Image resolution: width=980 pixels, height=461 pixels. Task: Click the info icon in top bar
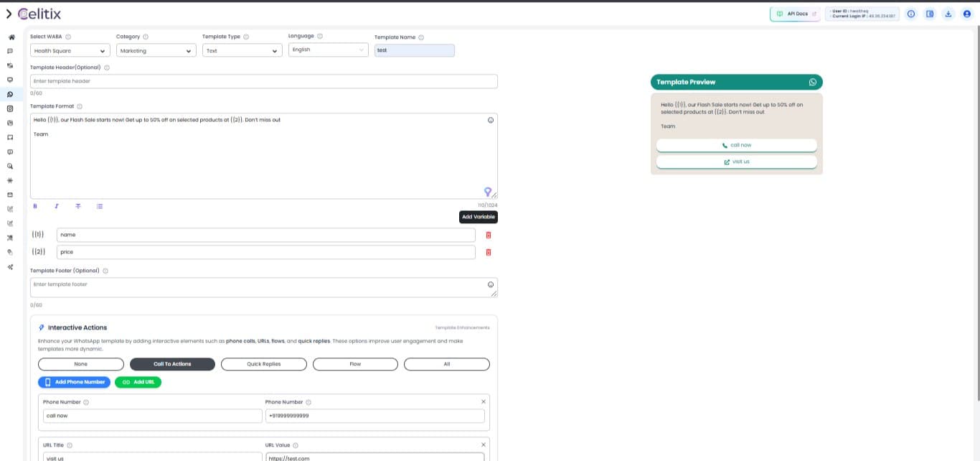(x=911, y=14)
